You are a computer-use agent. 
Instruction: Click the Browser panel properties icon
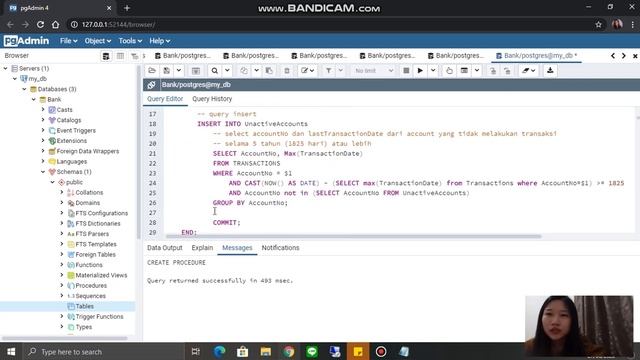(106, 56)
